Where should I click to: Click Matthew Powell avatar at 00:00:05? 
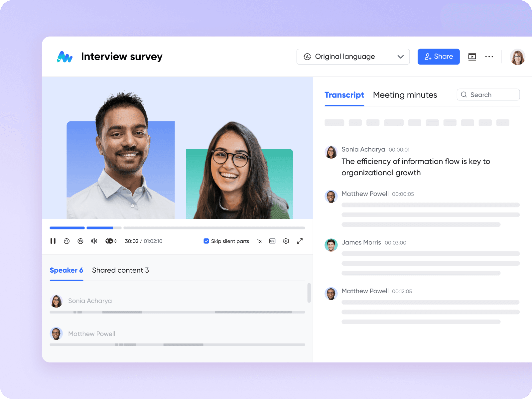tap(331, 197)
